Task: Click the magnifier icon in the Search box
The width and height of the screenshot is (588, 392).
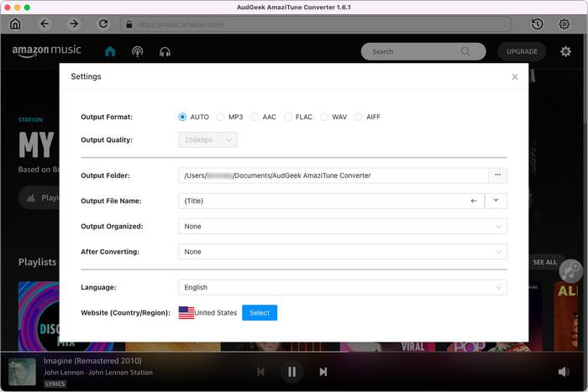Action: [x=465, y=51]
